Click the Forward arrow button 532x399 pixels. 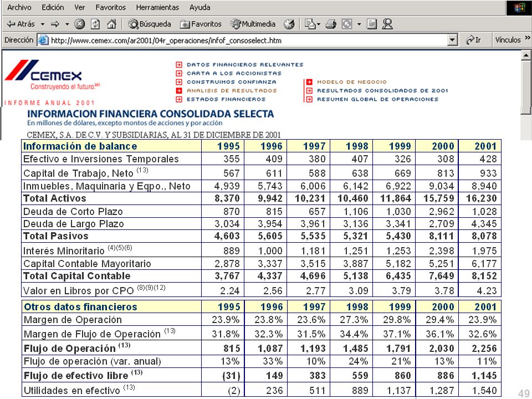click(55, 24)
